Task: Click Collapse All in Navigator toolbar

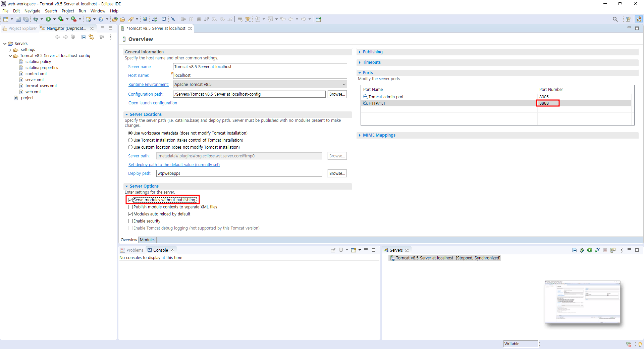Action: coord(84,37)
